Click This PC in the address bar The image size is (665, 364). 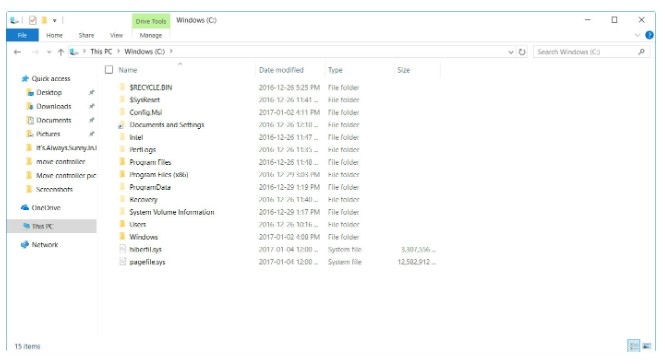coord(101,51)
